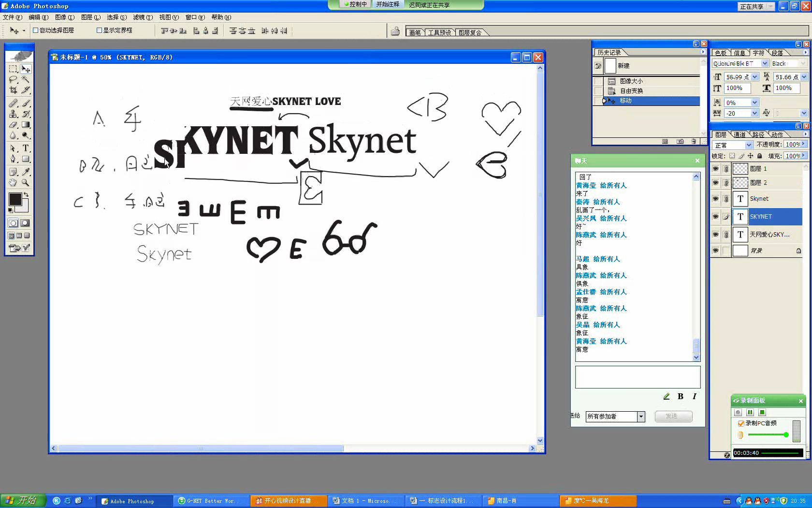812x508 pixels.
Task: Open the kerning percentage dropdown 0%
Action: (x=754, y=103)
